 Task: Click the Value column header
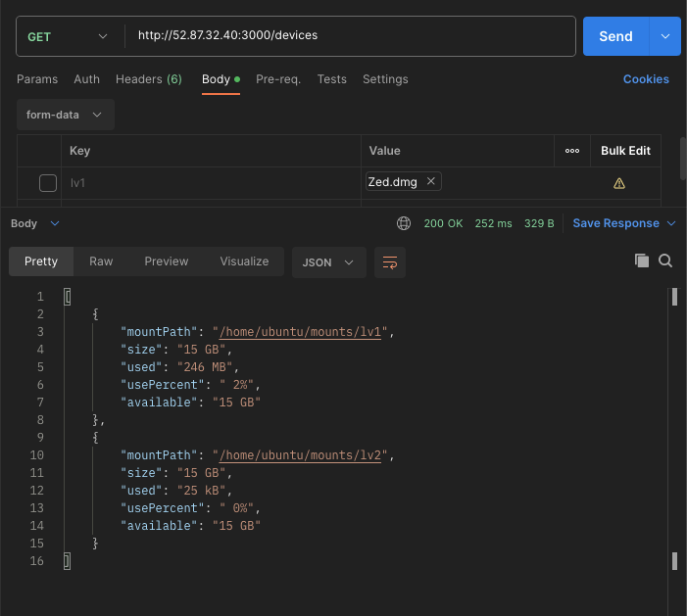coord(385,151)
